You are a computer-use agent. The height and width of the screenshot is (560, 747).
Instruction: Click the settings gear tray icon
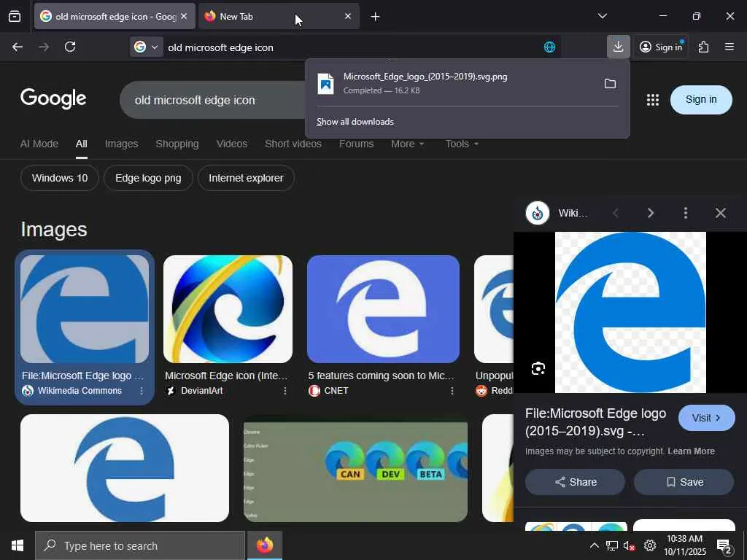pyautogui.click(x=650, y=545)
